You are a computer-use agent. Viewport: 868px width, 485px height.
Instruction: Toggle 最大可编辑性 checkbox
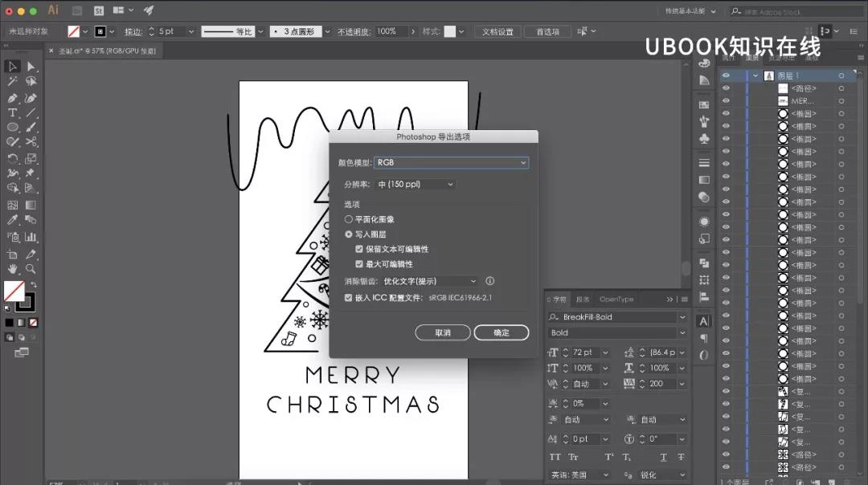coord(359,264)
